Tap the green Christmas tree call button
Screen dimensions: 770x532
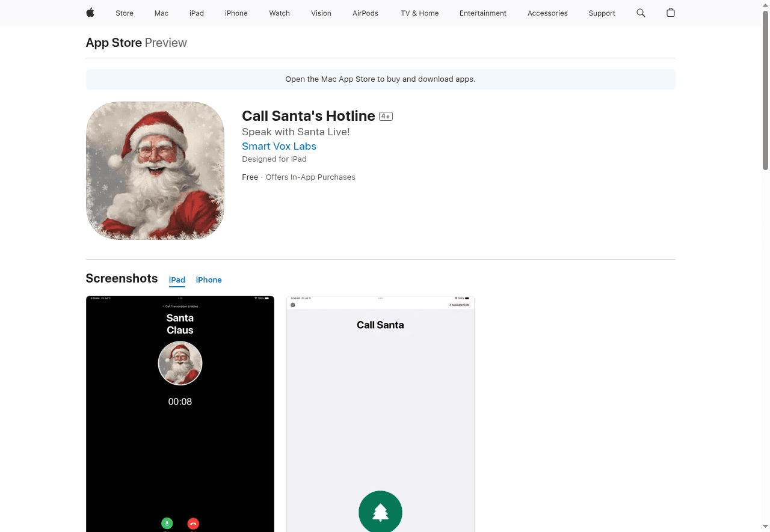(x=380, y=512)
